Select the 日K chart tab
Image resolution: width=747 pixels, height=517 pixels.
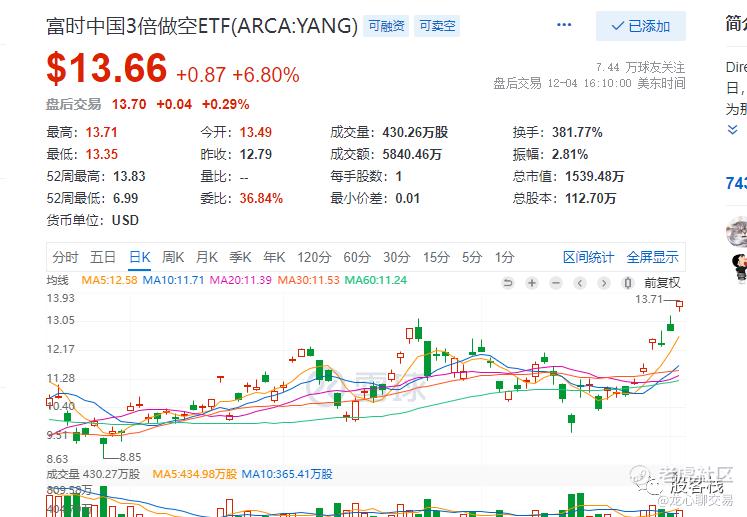tap(140, 257)
